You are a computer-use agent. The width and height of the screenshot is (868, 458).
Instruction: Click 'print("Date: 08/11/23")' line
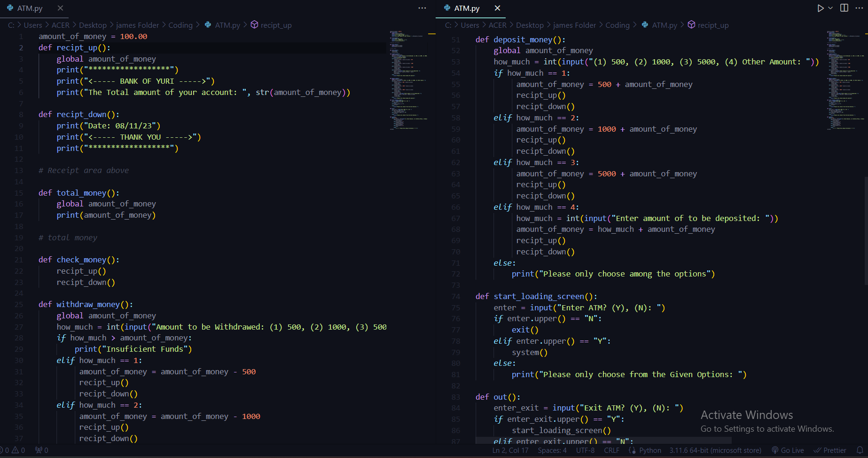point(109,126)
